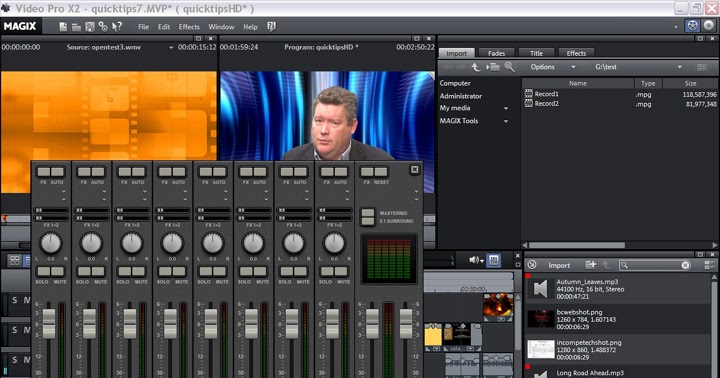Select Administrator in media browser sidebar
The height and width of the screenshot is (378, 720).
click(x=461, y=96)
